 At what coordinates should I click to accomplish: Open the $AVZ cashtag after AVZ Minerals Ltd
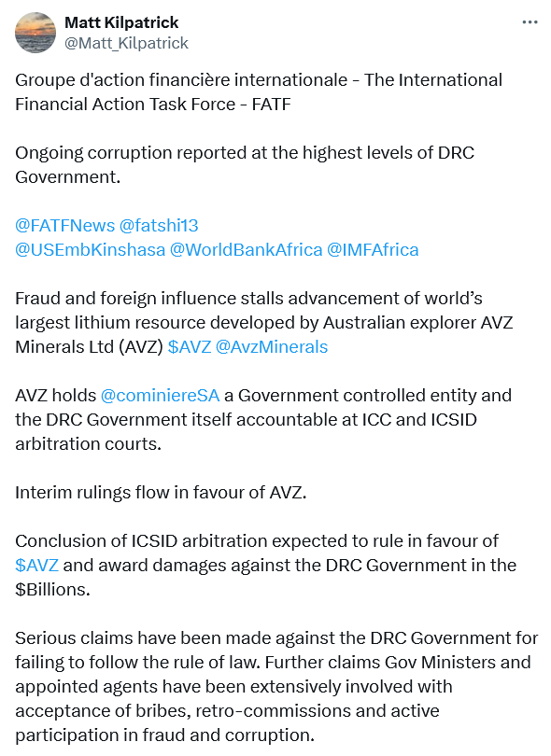click(x=190, y=347)
